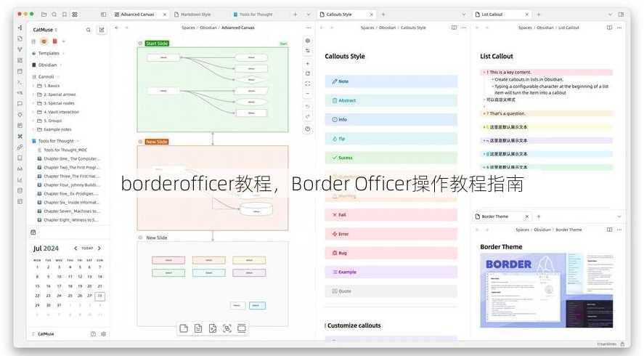Click the terminal prompt icon in left ribbon
Screen dimensions: 644x356
(x=20, y=82)
